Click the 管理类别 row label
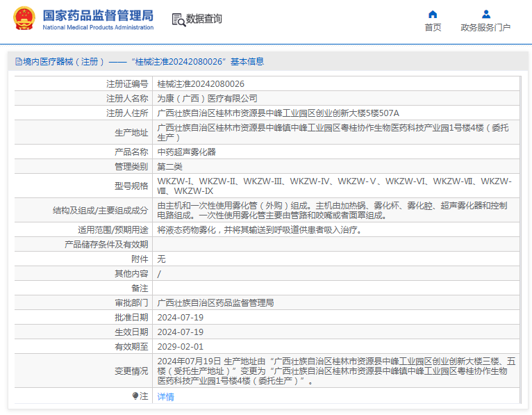Viewport: 532px width, 415px height. click(131, 166)
